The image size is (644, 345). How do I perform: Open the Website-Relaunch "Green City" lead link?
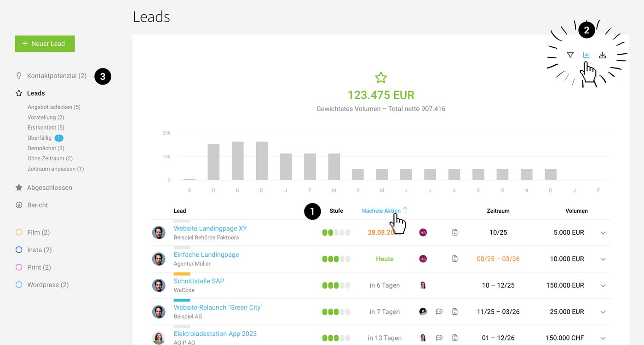[x=218, y=307]
